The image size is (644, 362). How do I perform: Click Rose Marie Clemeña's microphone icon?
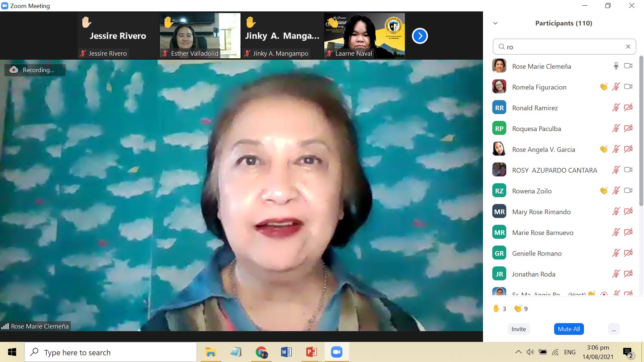point(616,66)
